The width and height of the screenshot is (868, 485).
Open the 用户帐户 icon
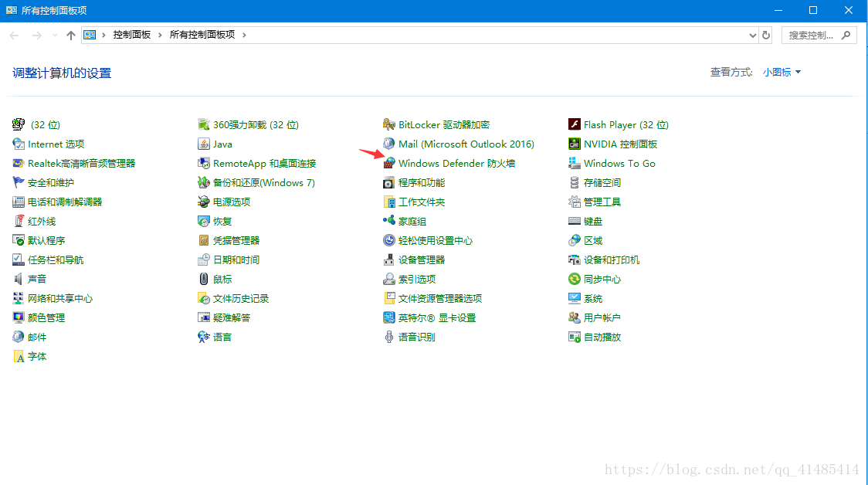pyautogui.click(x=575, y=317)
